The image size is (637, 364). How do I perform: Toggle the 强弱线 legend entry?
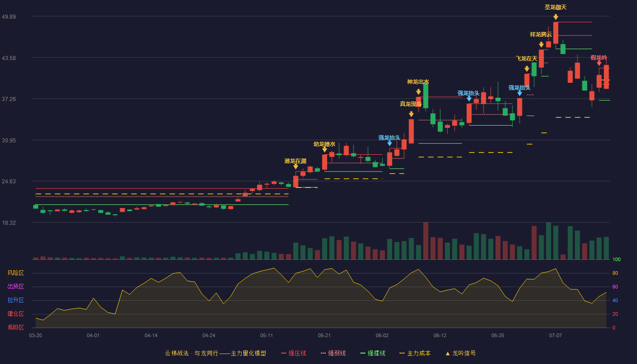pyautogui.click(x=333, y=353)
